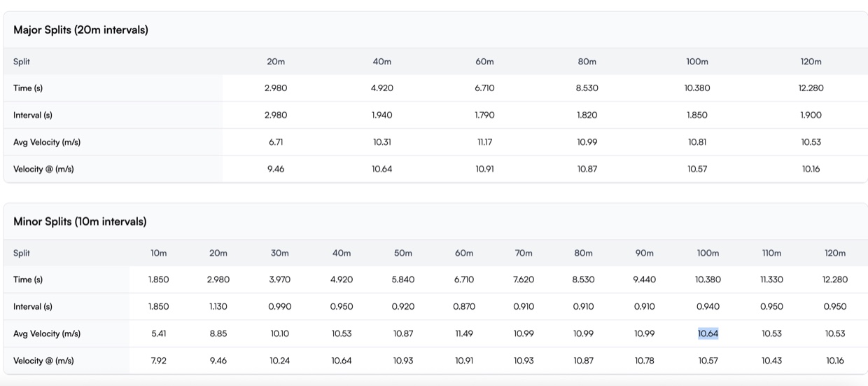This screenshot has height=386, width=868.
Task: Click Minor Splits Avg Velocity value 5.41
Action: 159,333
